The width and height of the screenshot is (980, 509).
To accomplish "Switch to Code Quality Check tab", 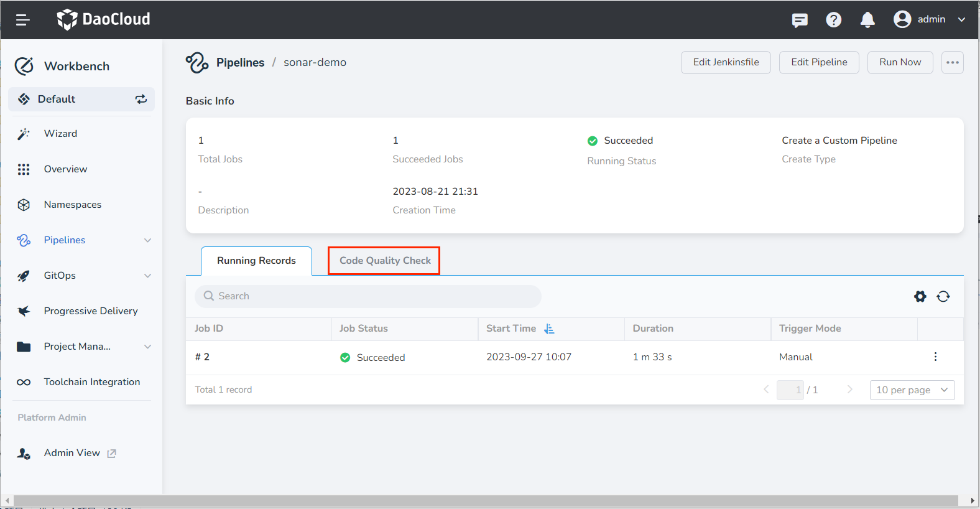I will pos(384,261).
